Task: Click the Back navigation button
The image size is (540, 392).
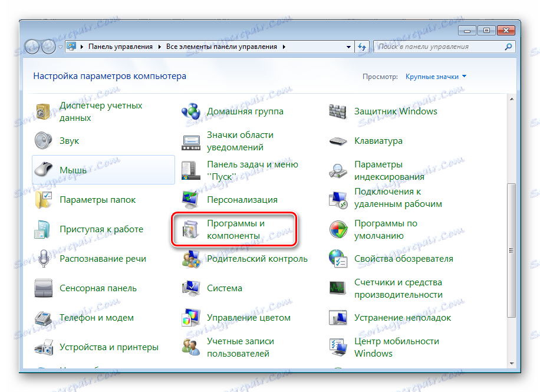Action: 32,47
